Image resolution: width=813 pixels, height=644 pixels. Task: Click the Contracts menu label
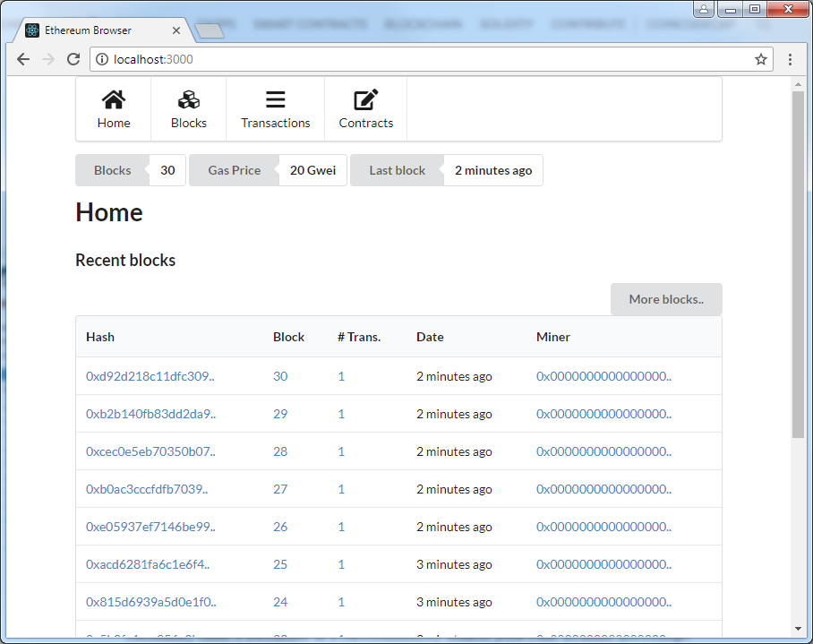pyautogui.click(x=366, y=123)
